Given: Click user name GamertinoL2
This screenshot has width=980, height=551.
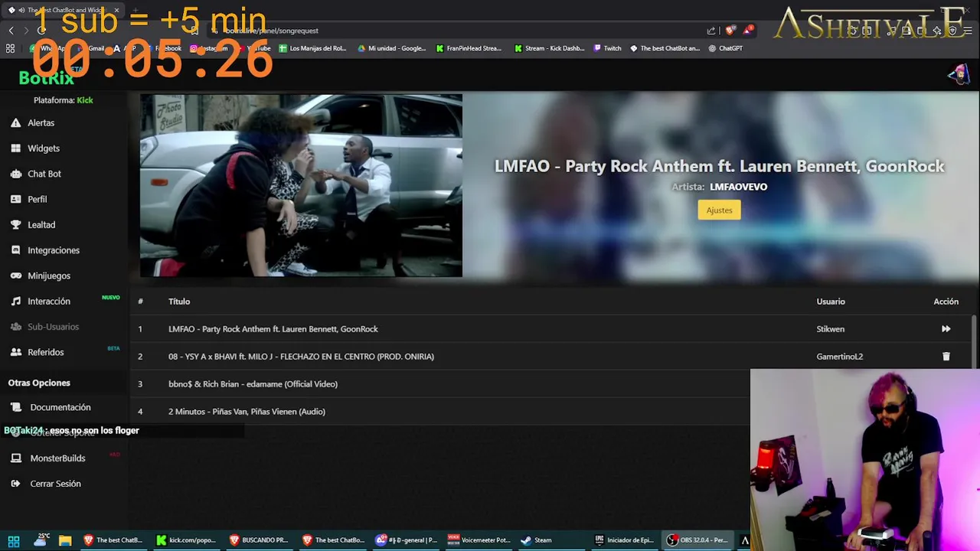Looking at the screenshot, I should coord(840,357).
